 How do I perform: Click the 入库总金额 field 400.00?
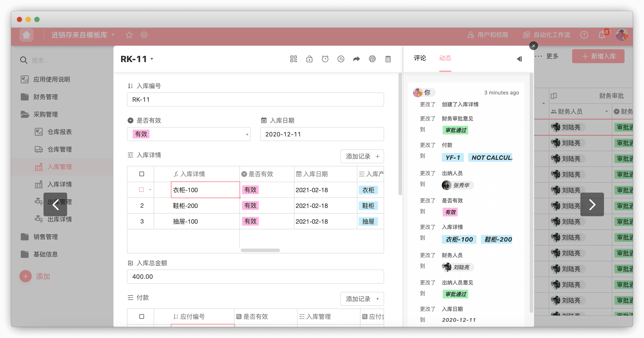tap(255, 277)
